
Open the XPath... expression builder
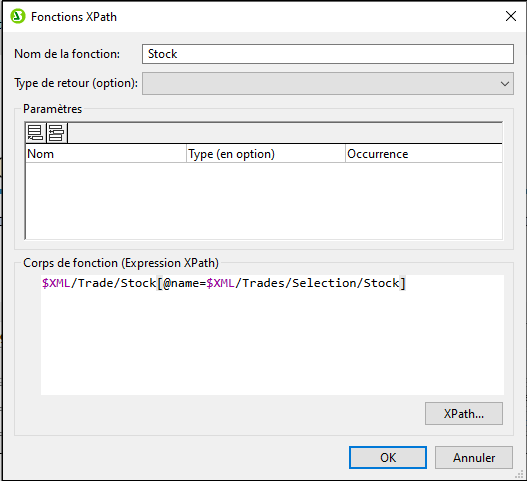tap(463, 413)
